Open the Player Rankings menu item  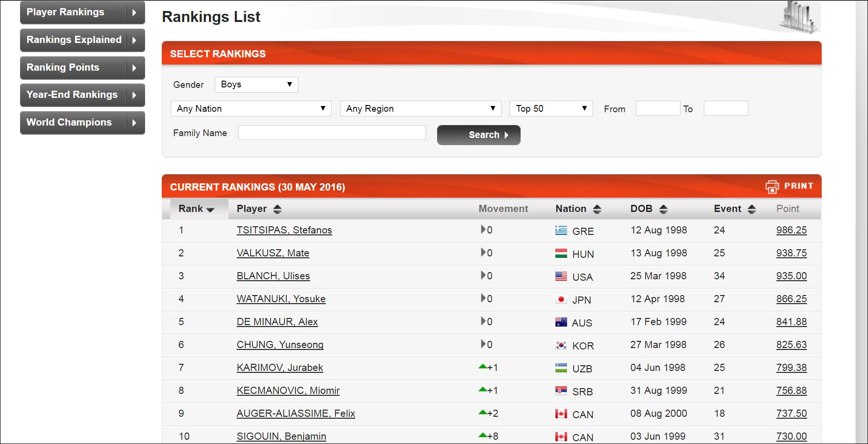click(82, 12)
